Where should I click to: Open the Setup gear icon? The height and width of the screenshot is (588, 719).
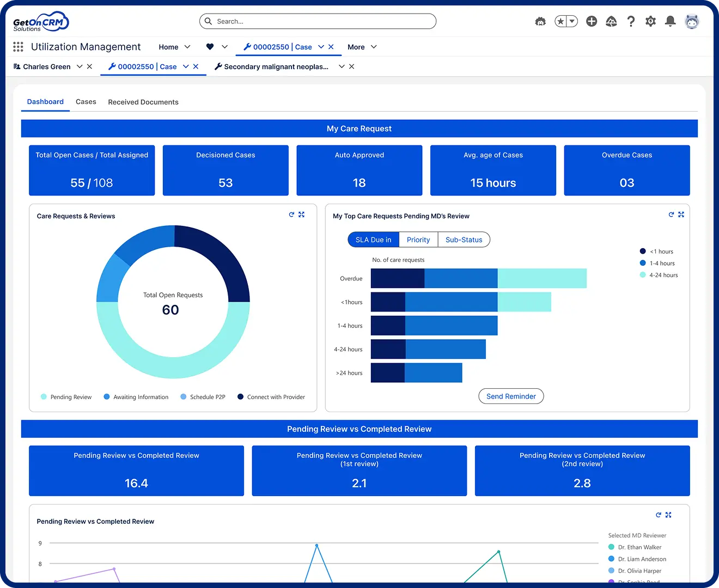[650, 21]
